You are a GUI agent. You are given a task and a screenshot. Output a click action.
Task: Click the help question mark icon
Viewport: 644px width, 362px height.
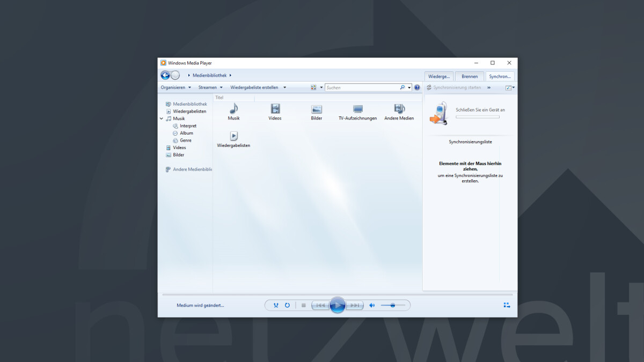tap(417, 87)
